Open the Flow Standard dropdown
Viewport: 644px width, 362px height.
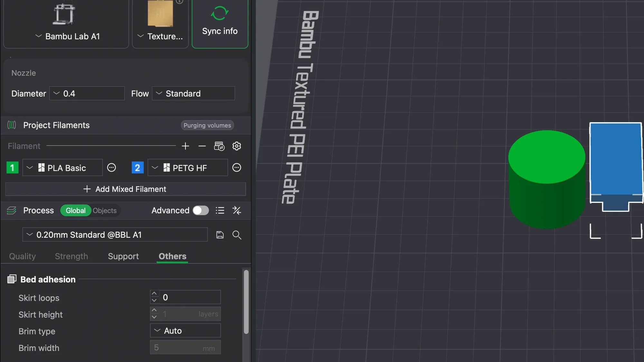[194, 93]
